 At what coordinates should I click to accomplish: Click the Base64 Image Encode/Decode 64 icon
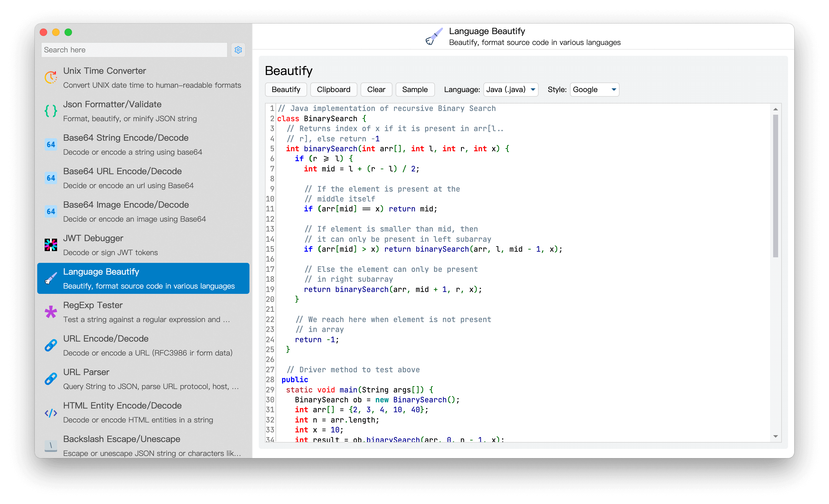(51, 211)
